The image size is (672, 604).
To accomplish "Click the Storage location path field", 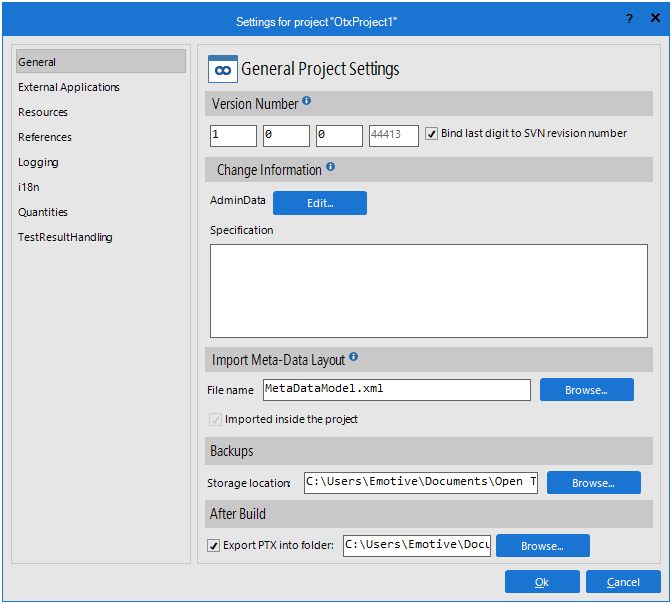I will pyautogui.click(x=421, y=483).
